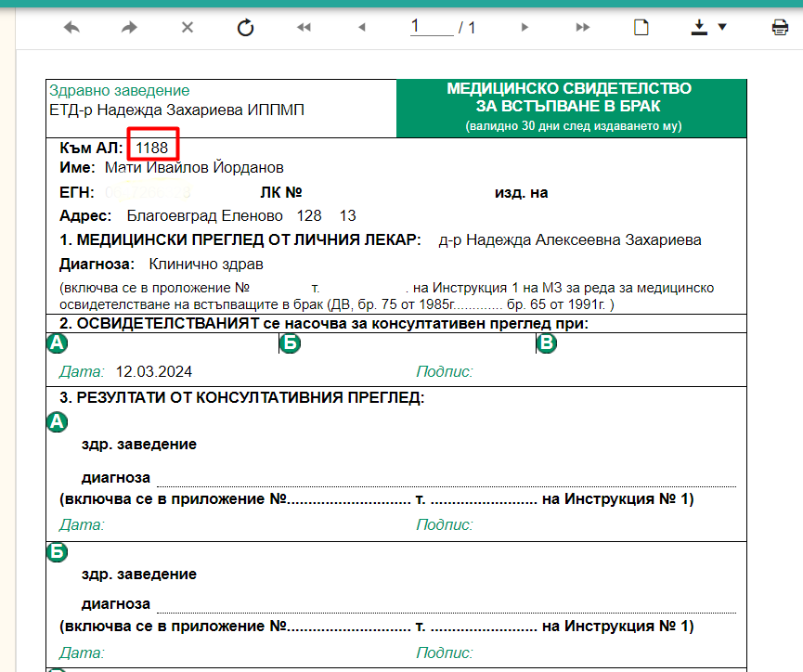Viewport: 803px width, 672px height.
Task: Click the АЛ number 1188
Action: 152,148
